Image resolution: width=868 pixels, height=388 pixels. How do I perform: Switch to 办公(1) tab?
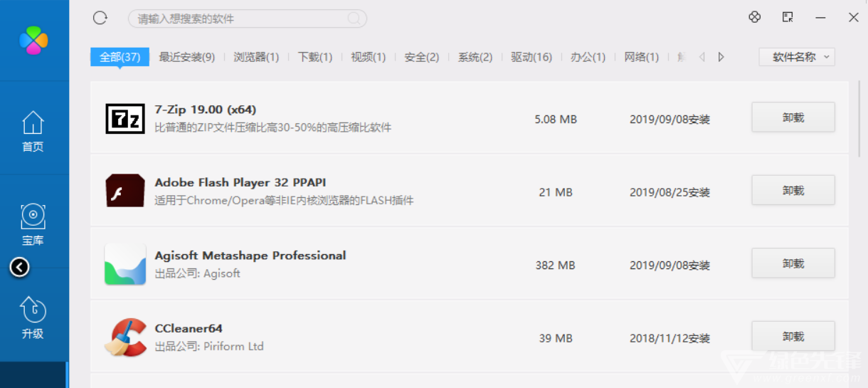[x=588, y=57]
